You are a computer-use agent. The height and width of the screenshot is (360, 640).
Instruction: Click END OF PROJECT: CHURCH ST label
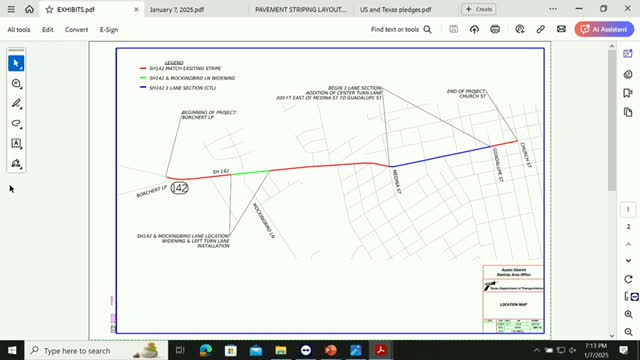click(467, 93)
